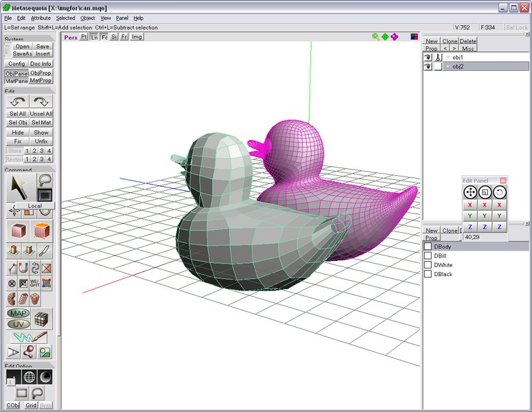Image resolution: width=532 pixels, height=412 pixels.
Task: Toggle the Grid edit option
Action: pos(31,405)
